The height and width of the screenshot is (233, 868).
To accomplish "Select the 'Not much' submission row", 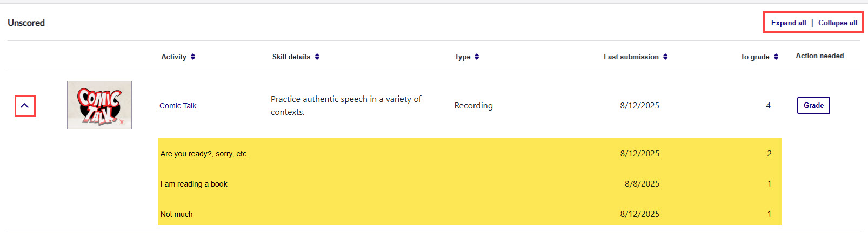I will (177, 215).
